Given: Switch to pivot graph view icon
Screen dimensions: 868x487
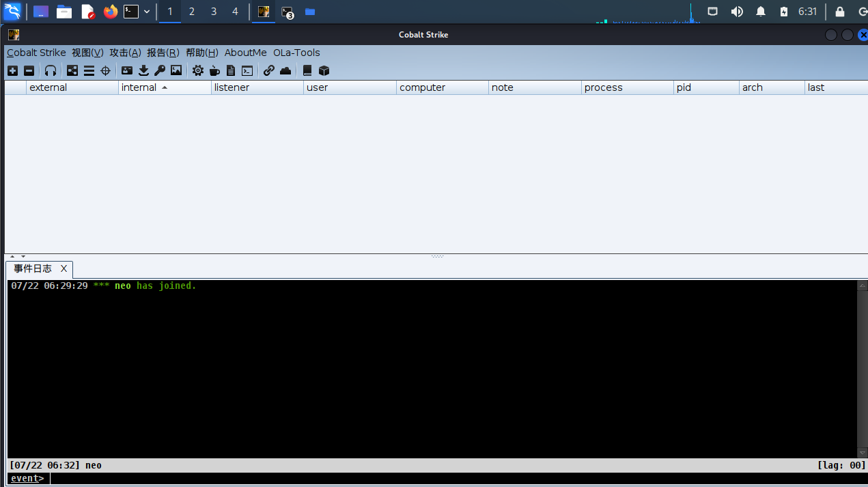Looking at the screenshot, I should tap(72, 70).
